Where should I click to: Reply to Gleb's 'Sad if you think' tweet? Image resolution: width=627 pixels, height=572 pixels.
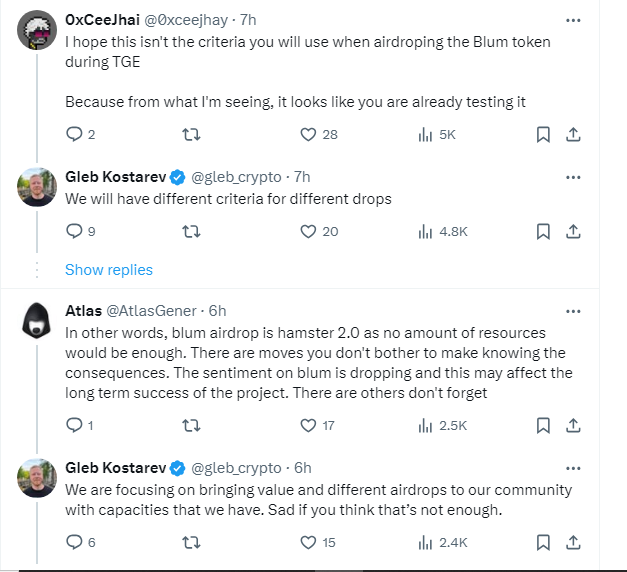pyautogui.click(x=74, y=542)
